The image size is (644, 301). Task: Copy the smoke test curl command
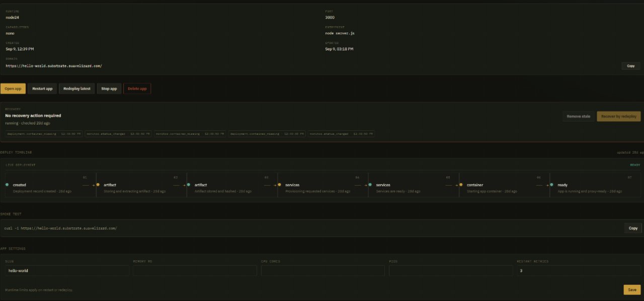pyautogui.click(x=633, y=228)
